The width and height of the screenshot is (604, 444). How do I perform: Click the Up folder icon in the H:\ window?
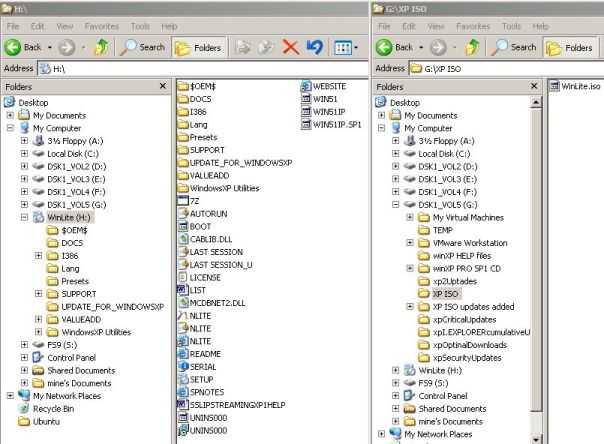tap(100, 47)
